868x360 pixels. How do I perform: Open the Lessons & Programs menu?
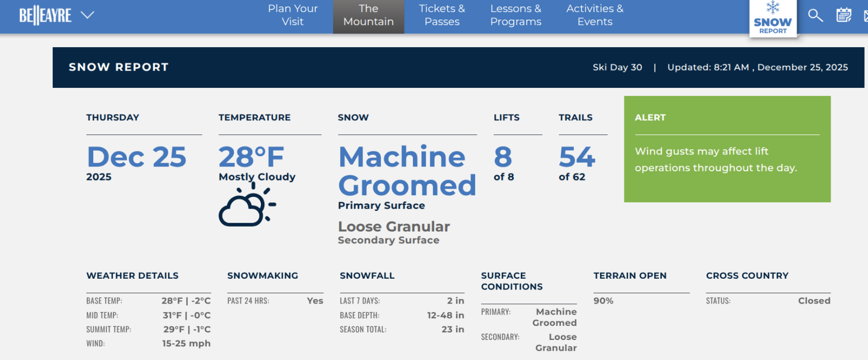tap(515, 15)
